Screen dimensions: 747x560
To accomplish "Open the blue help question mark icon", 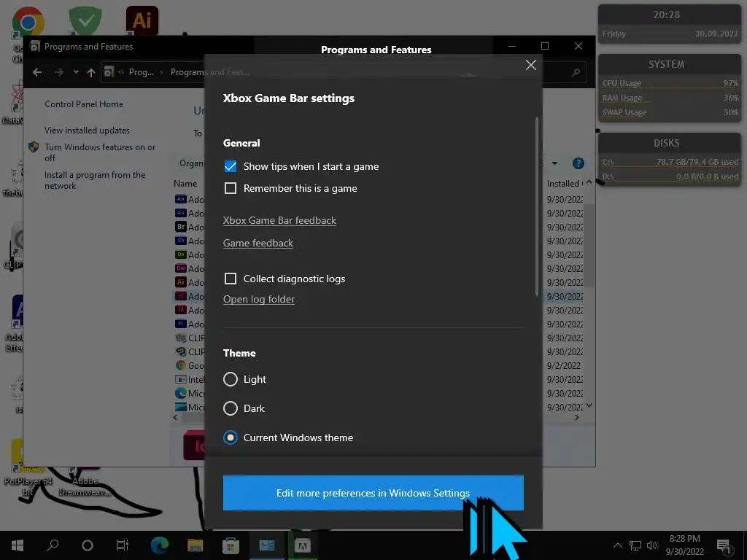I will coord(578,163).
